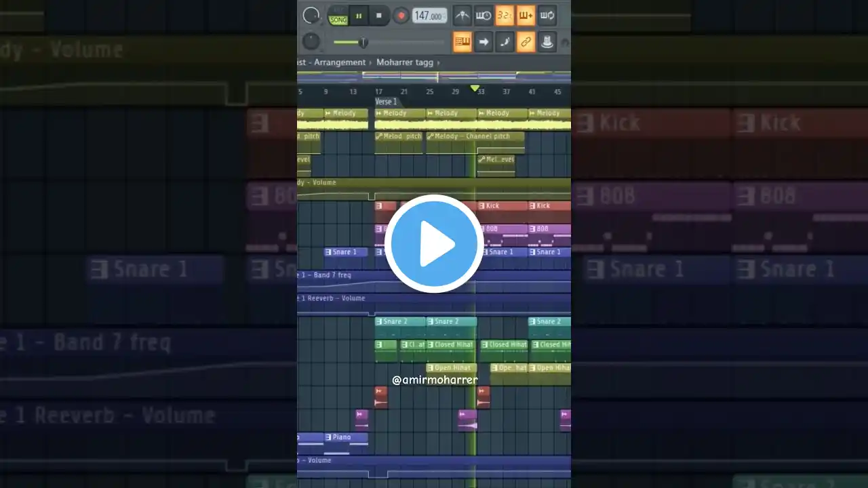This screenshot has width=868, height=488.
Task: Click the footsteps step-editing icon
Action: pos(505,42)
